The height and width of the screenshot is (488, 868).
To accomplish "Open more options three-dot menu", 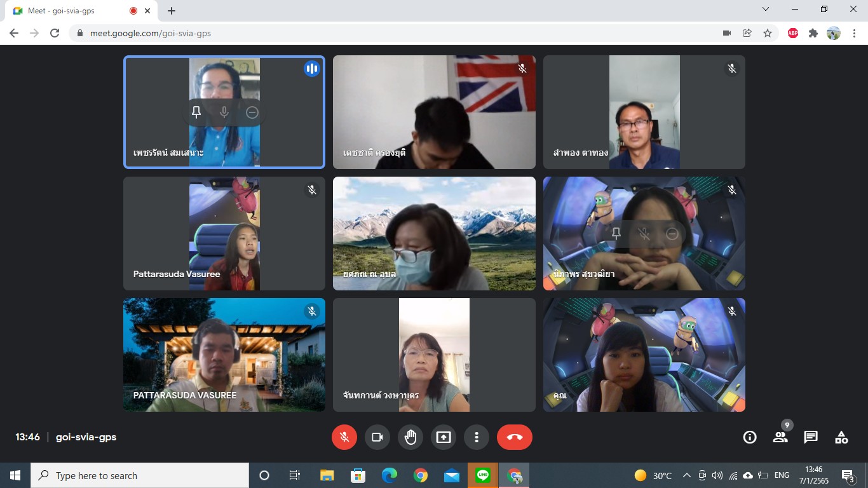I will pos(477,437).
